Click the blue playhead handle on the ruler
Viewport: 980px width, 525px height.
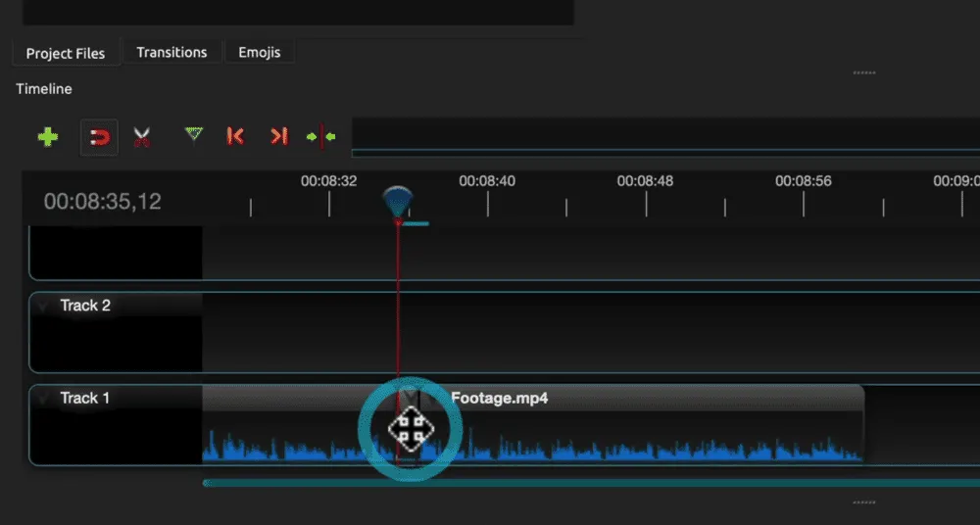[397, 203]
